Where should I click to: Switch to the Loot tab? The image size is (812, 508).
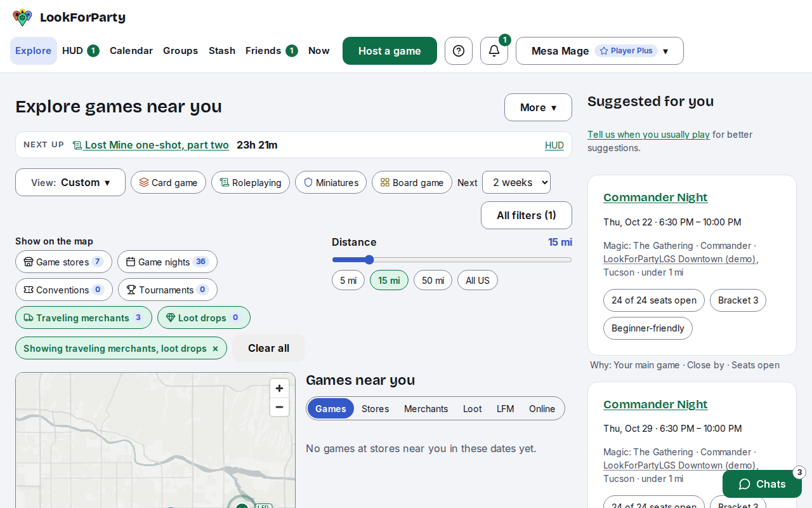[x=473, y=409]
